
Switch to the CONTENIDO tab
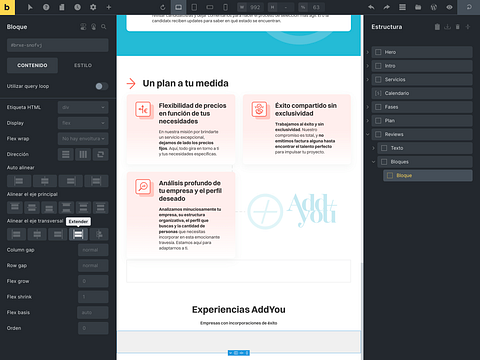click(32, 65)
